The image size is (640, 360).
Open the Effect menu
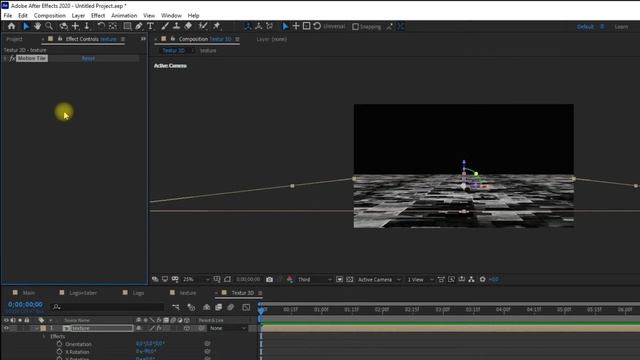(x=98, y=16)
